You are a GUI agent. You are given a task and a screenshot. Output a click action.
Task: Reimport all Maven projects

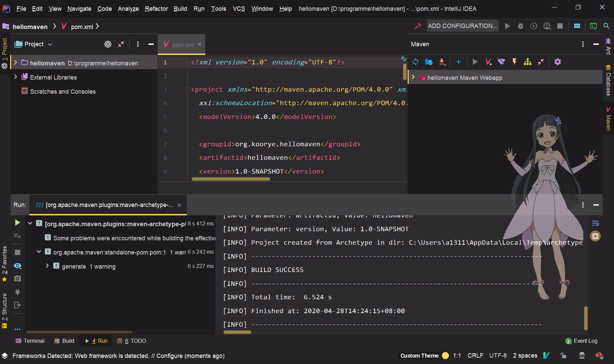tap(415, 62)
